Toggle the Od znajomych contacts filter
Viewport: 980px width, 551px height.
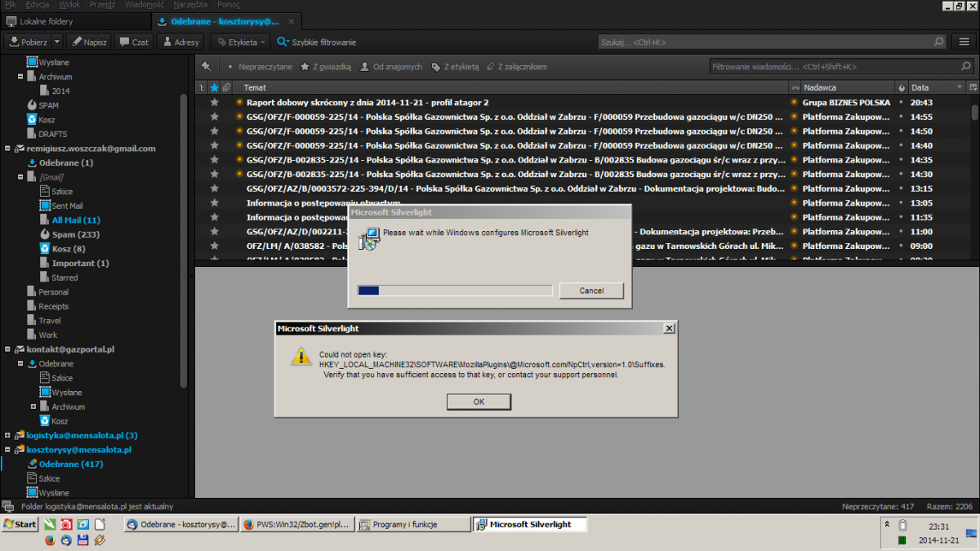[x=391, y=67]
